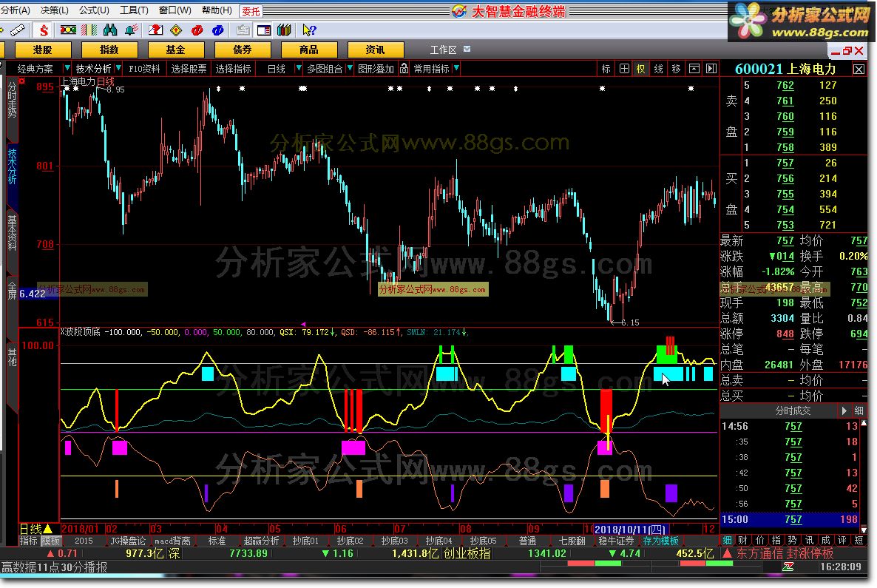Open the 窗口(W) menu
Viewport: 877px width, 588px height.
pos(175,10)
